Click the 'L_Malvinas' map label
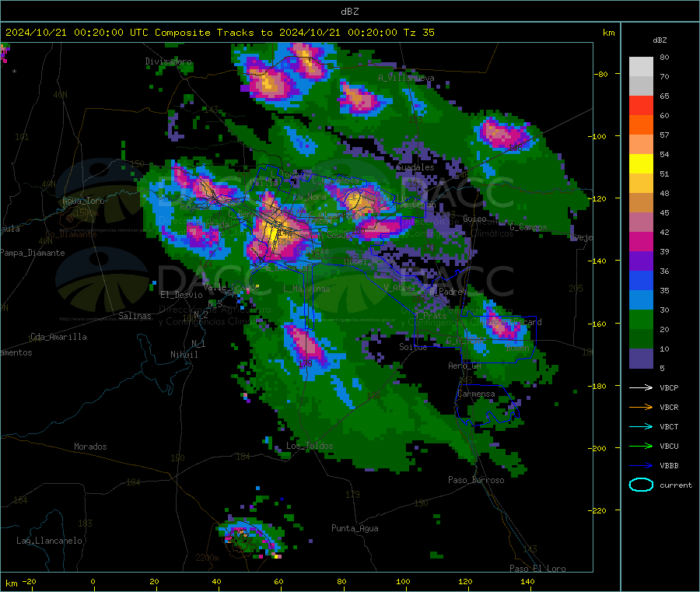Image resolution: width=700 pixels, height=592 pixels. coord(306,289)
